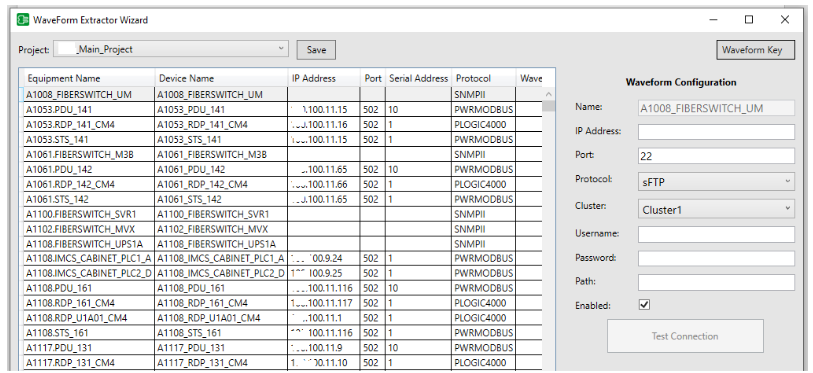Viewport: 813px width, 373px height.
Task: Select the A1053.PDU_141 equipment row
Action: [x=283, y=110]
